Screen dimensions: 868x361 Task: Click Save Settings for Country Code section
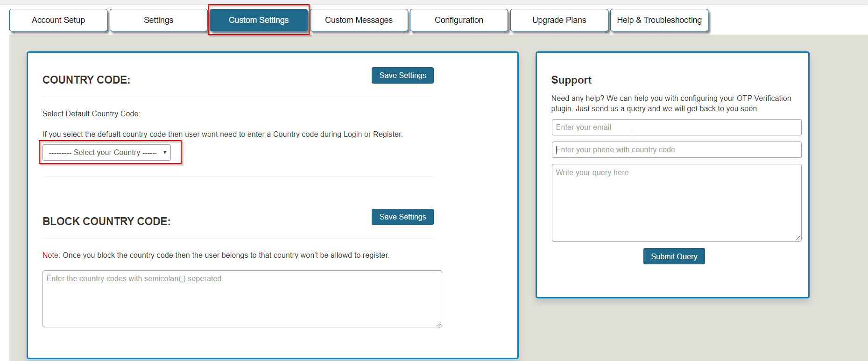point(402,76)
